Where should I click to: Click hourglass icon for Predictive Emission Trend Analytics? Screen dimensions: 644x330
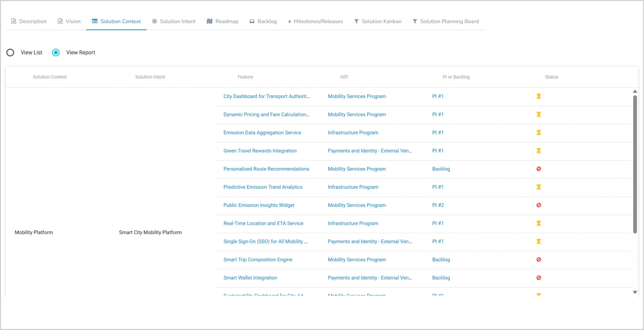tap(538, 187)
